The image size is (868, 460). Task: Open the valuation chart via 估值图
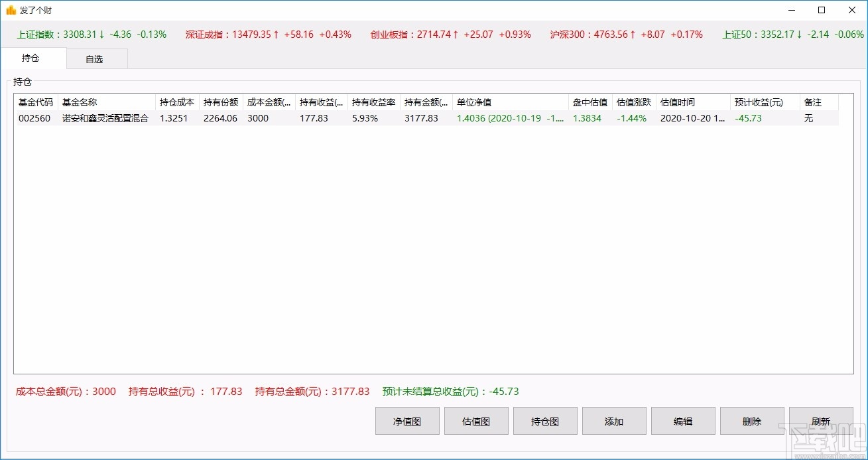coord(475,420)
